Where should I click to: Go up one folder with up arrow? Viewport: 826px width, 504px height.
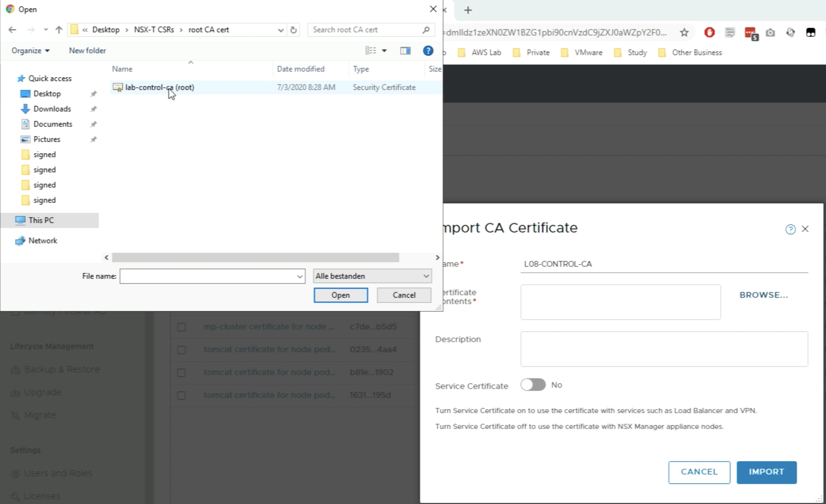coord(59,30)
